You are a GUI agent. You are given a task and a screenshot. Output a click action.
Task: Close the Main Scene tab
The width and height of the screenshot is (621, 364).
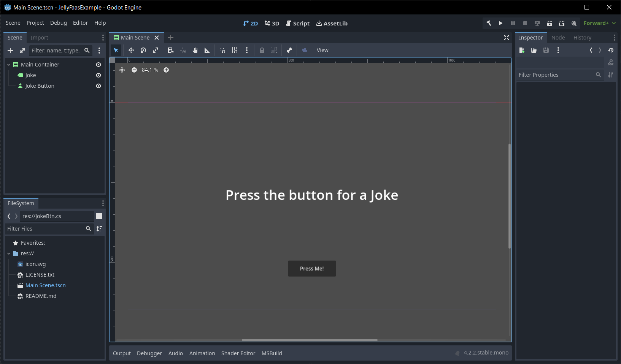[157, 38]
